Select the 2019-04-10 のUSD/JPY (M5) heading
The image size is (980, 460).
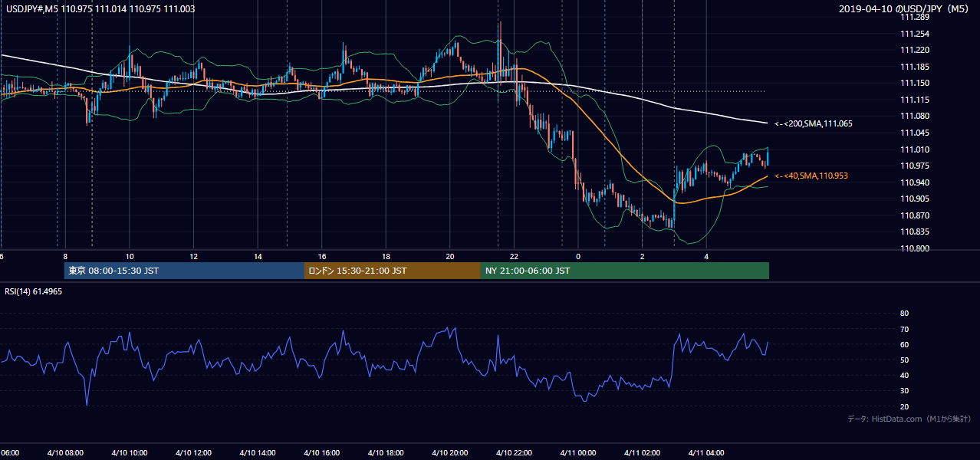point(904,9)
